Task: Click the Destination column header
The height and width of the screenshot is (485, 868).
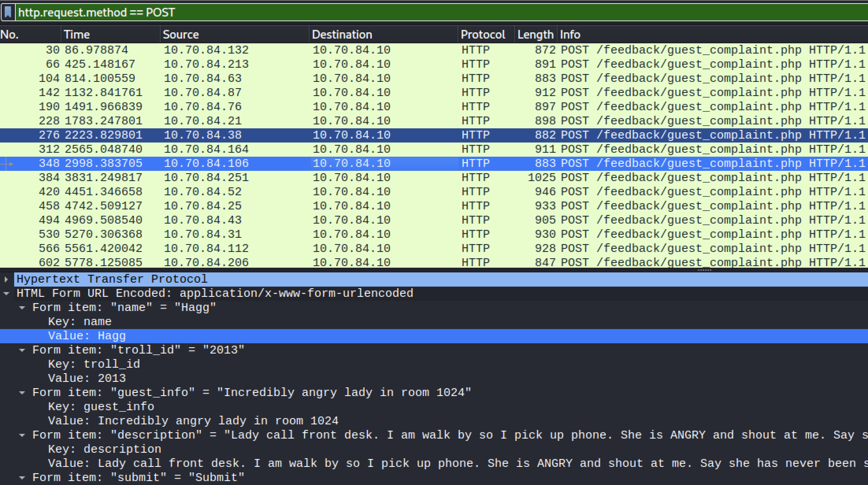Action: pos(342,35)
